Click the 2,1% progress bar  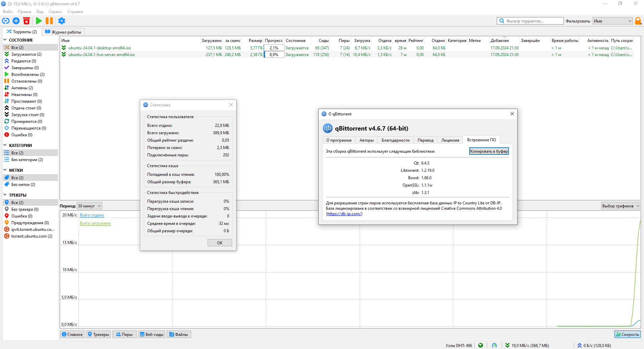pyautogui.click(x=274, y=48)
